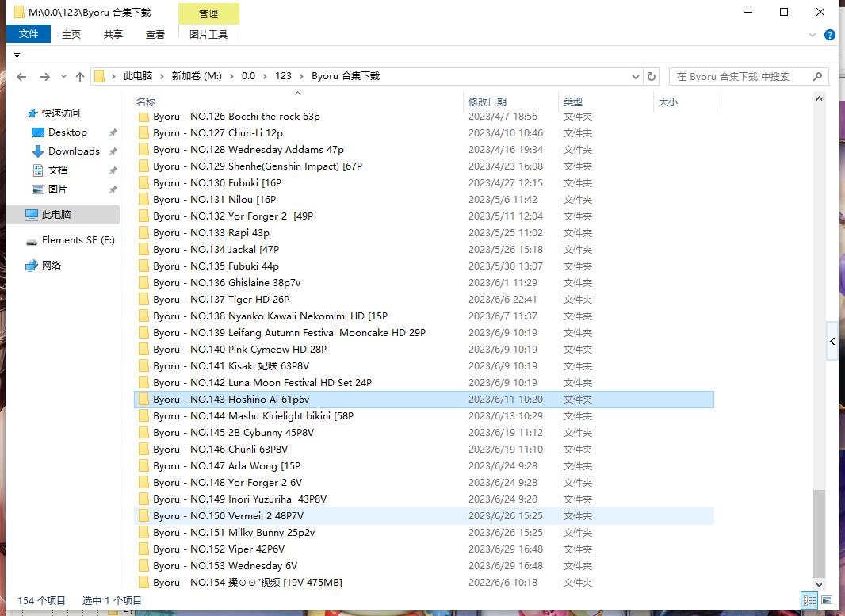Go back with the back arrow
Viewport: 845px width, 616px height.
[x=21, y=77]
